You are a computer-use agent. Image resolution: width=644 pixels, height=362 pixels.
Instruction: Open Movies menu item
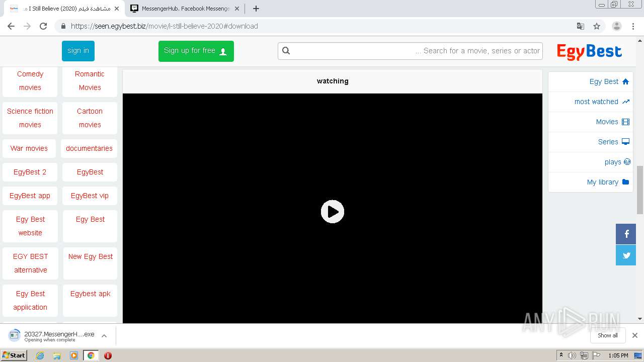[x=590, y=122]
